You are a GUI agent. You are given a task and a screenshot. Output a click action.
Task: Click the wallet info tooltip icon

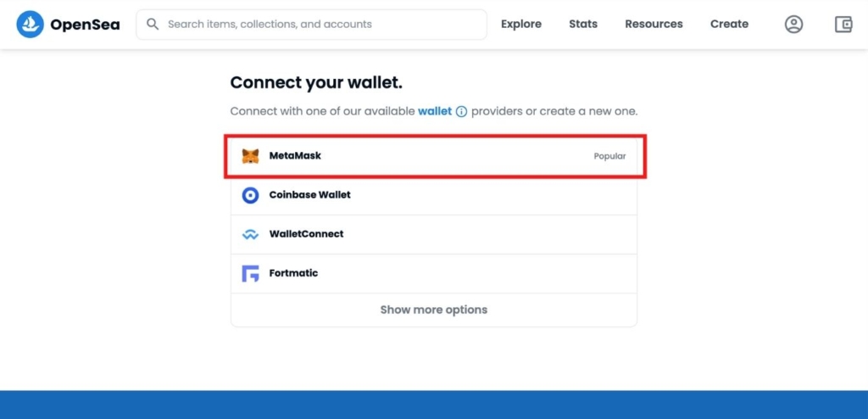[x=461, y=111]
